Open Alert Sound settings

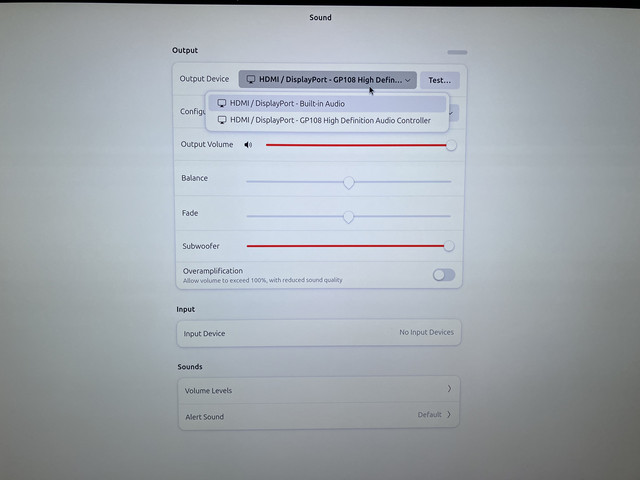coord(319,416)
